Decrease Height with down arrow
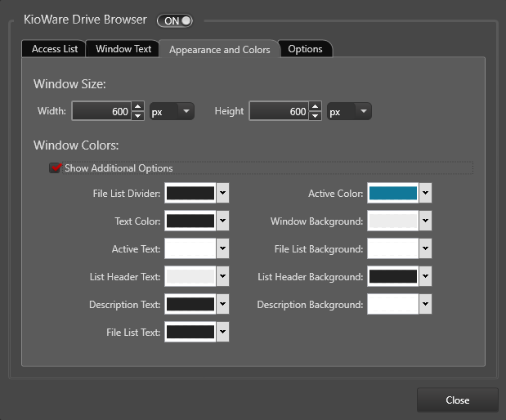Screen dimensions: 506x420 [315, 116]
